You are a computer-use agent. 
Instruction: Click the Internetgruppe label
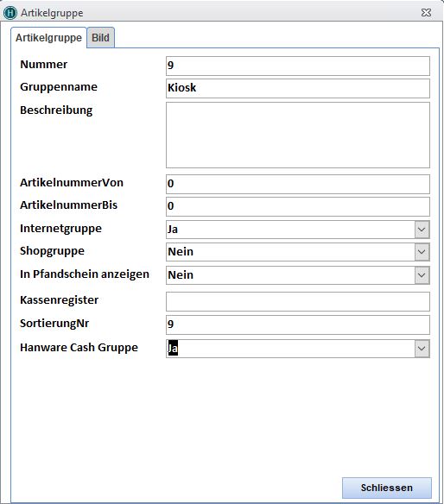60,229
